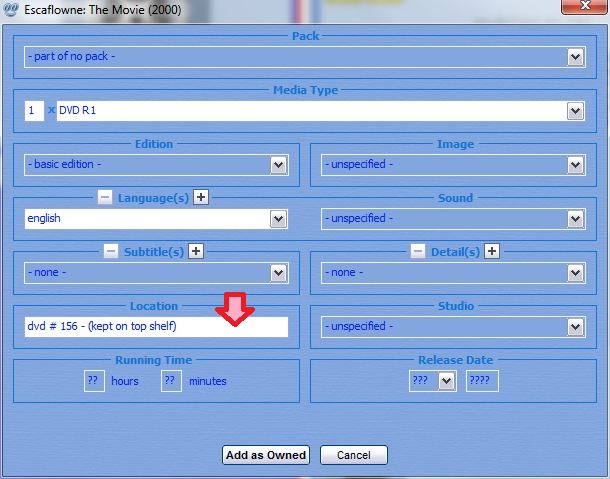Click the Detail(s) '- none -' value
The width and height of the screenshot is (610, 479).
coord(344,272)
